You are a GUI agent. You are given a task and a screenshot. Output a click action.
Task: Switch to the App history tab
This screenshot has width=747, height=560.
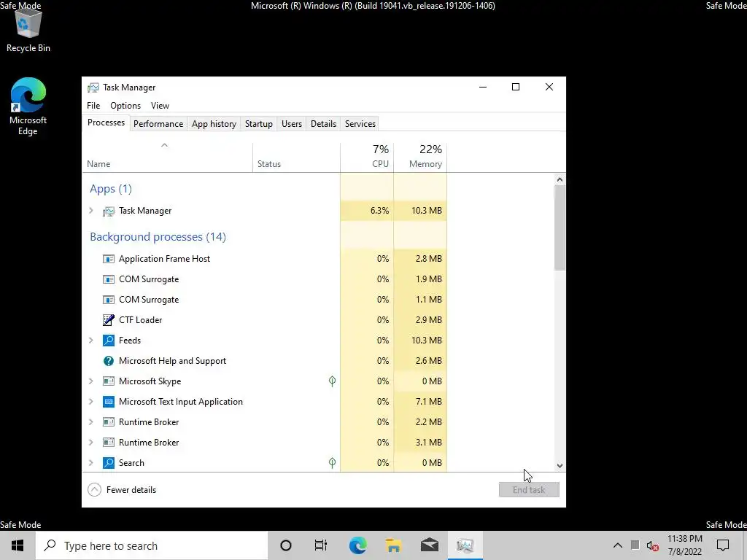pos(214,124)
